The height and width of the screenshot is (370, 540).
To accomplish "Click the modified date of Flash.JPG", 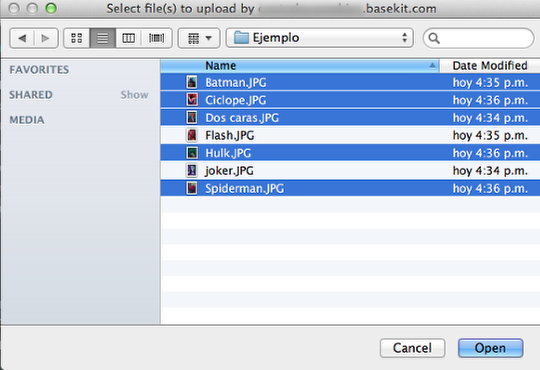I will pos(490,135).
